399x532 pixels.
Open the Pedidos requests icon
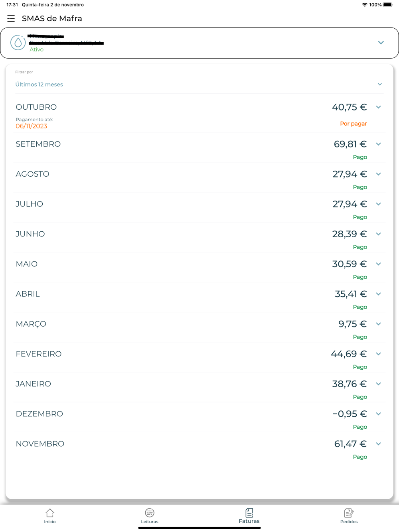pos(349,512)
